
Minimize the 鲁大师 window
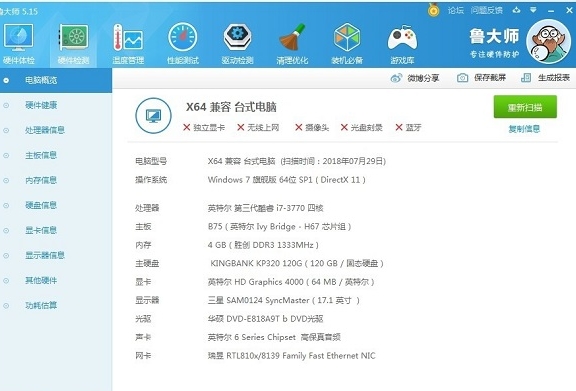pos(551,11)
